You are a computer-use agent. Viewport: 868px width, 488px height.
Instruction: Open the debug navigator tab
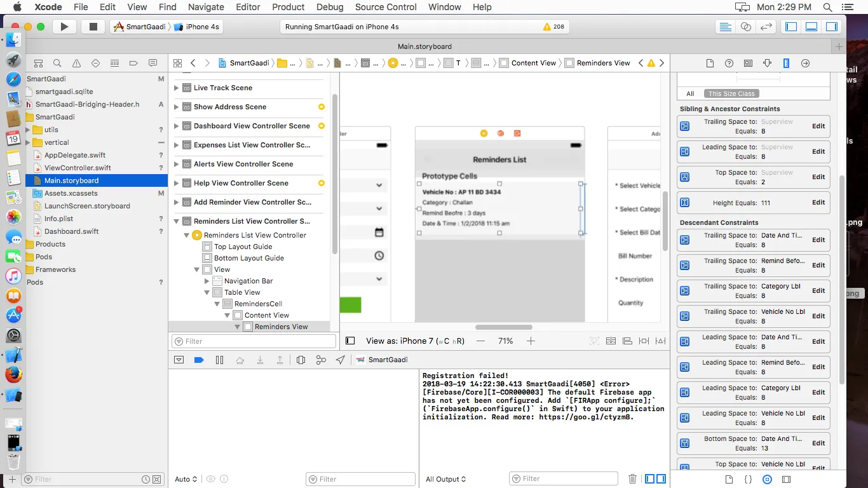coord(114,63)
